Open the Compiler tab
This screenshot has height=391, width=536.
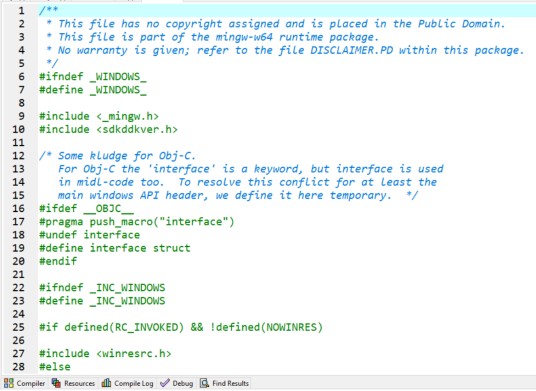(x=24, y=383)
